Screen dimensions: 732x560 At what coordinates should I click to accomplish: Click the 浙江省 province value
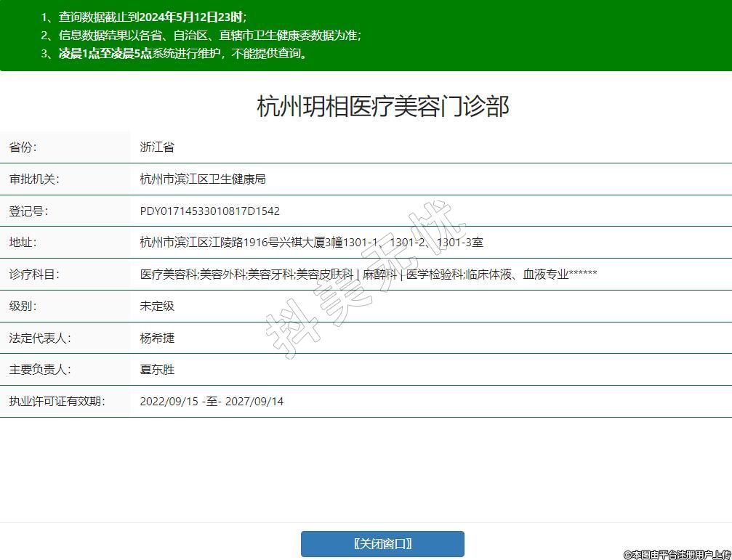click(157, 147)
